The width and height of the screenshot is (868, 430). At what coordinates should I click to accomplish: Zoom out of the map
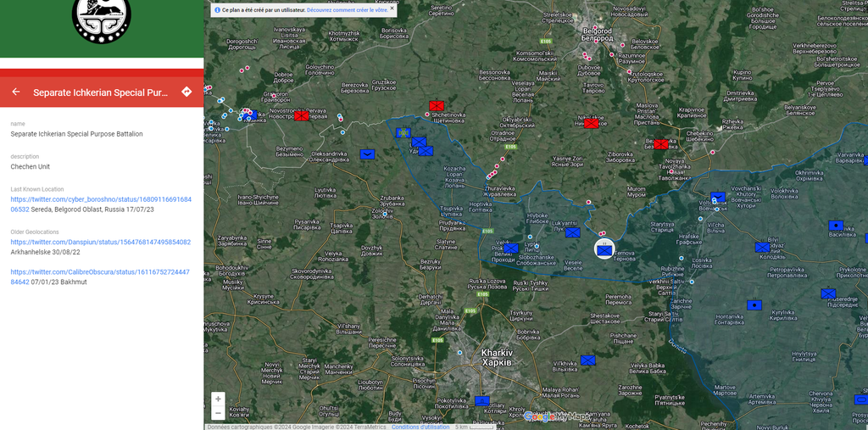click(218, 413)
